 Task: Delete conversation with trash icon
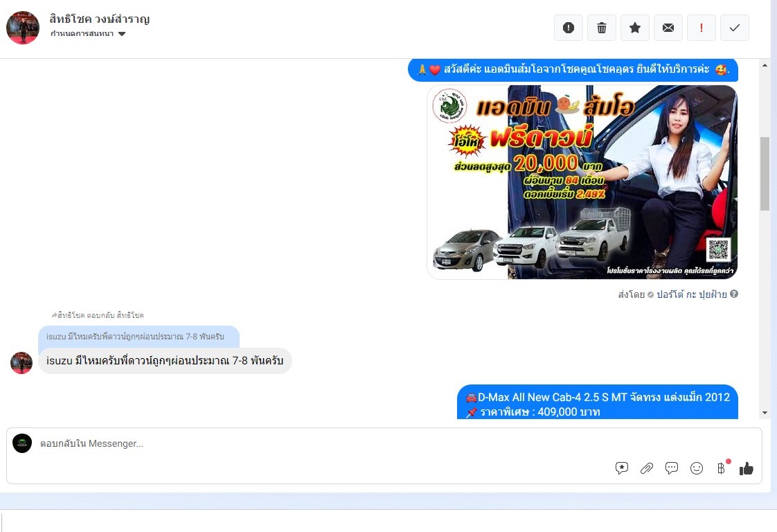(602, 28)
